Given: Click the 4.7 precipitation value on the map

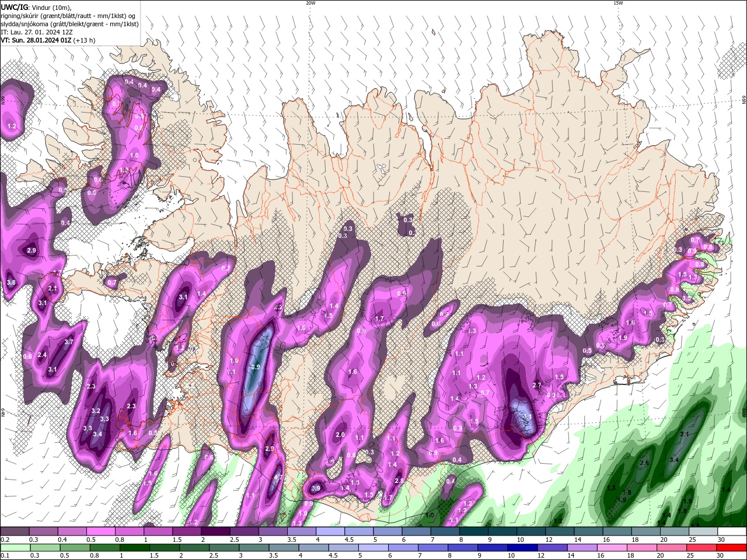Looking at the screenshot, I should click(278, 477).
